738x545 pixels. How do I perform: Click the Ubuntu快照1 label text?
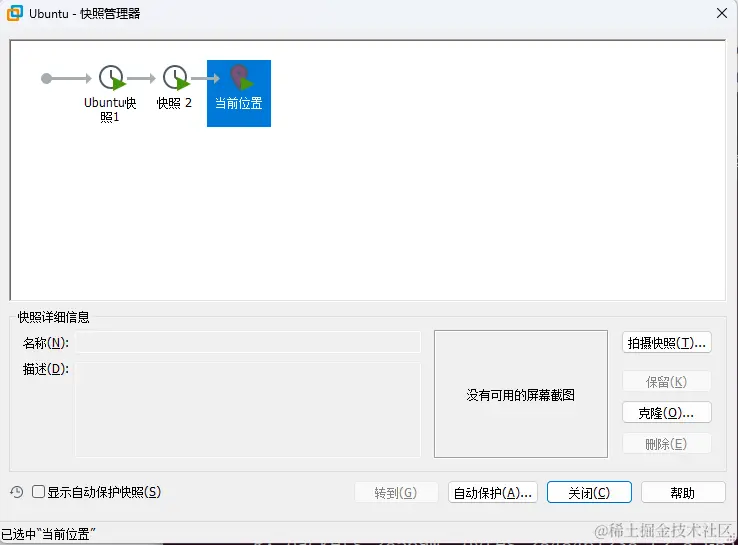pyautogui.click(x=110, y=110)
